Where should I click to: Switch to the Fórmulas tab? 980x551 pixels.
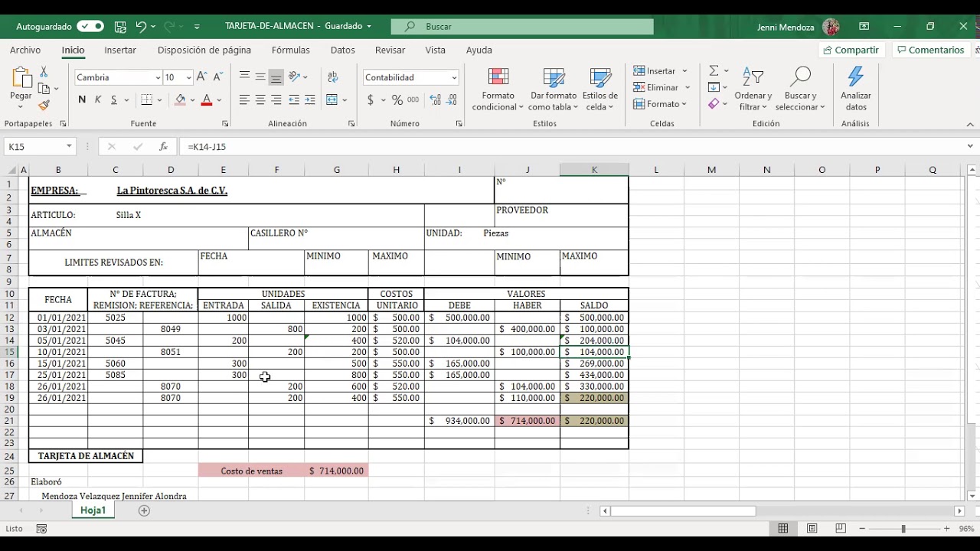(x=291, y=50)
